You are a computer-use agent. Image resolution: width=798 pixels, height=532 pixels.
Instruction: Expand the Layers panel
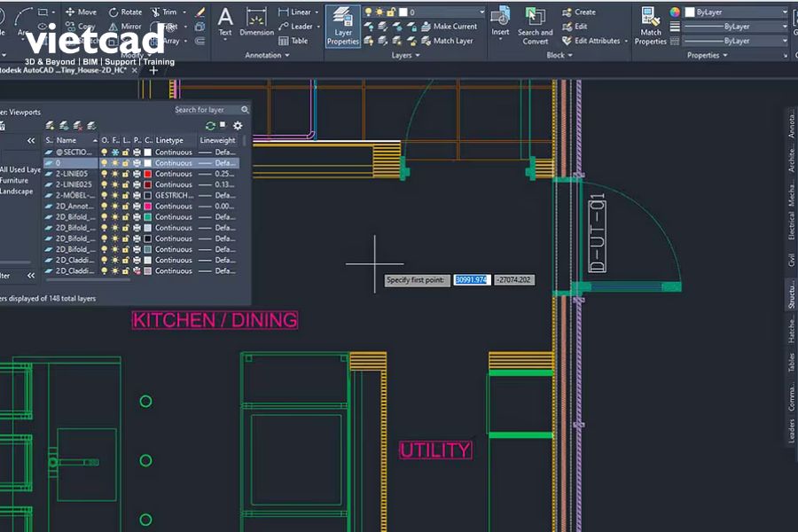(x=405, y=55)
